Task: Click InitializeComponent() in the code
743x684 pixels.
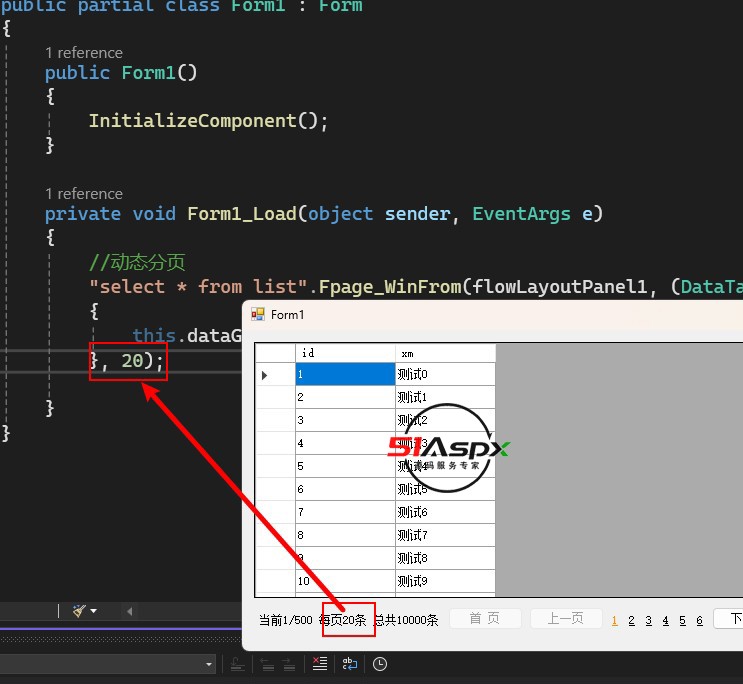Action: coord(203,121)
